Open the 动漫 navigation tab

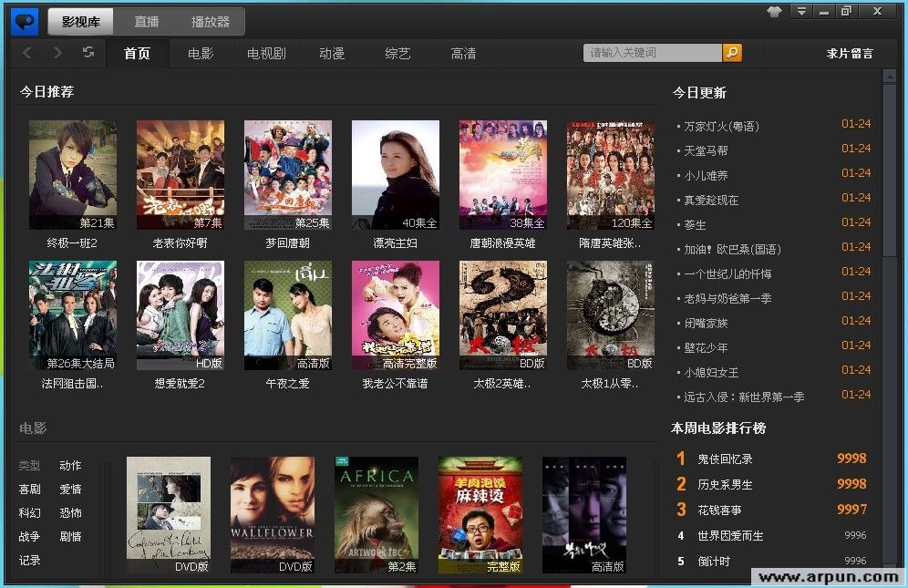pos(332,53)
